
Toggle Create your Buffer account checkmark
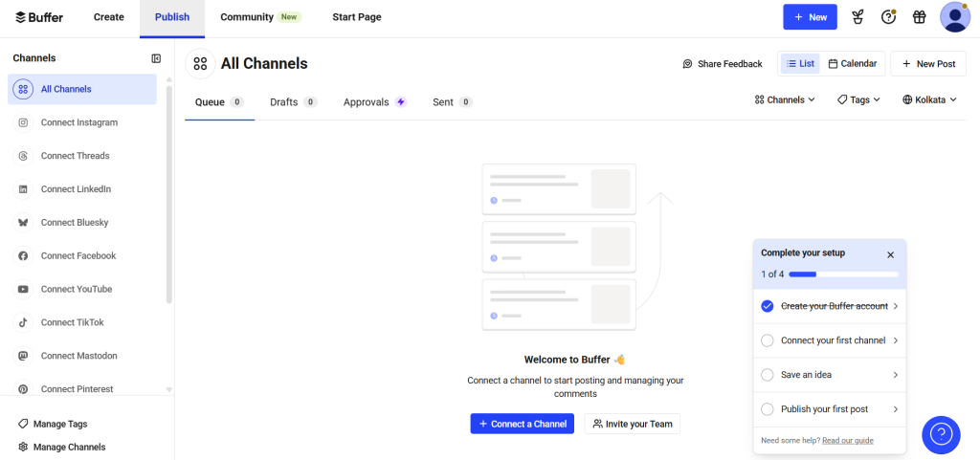click(x=768, y=306)
